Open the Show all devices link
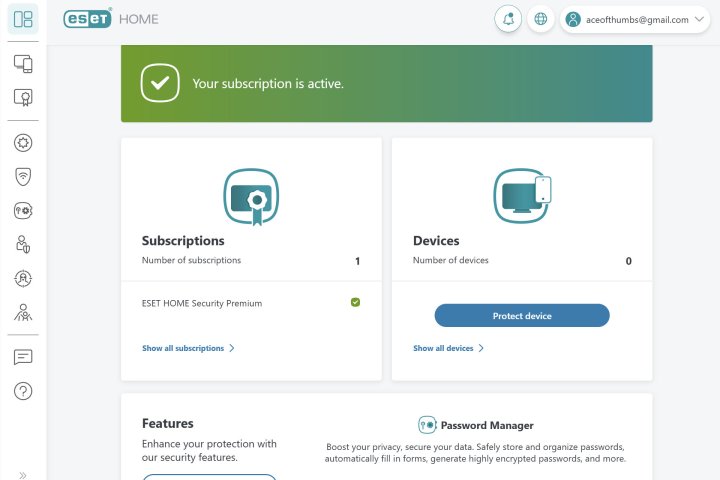Image resolution: width=720 pixels, height=480 pixels. coord(443,348)
